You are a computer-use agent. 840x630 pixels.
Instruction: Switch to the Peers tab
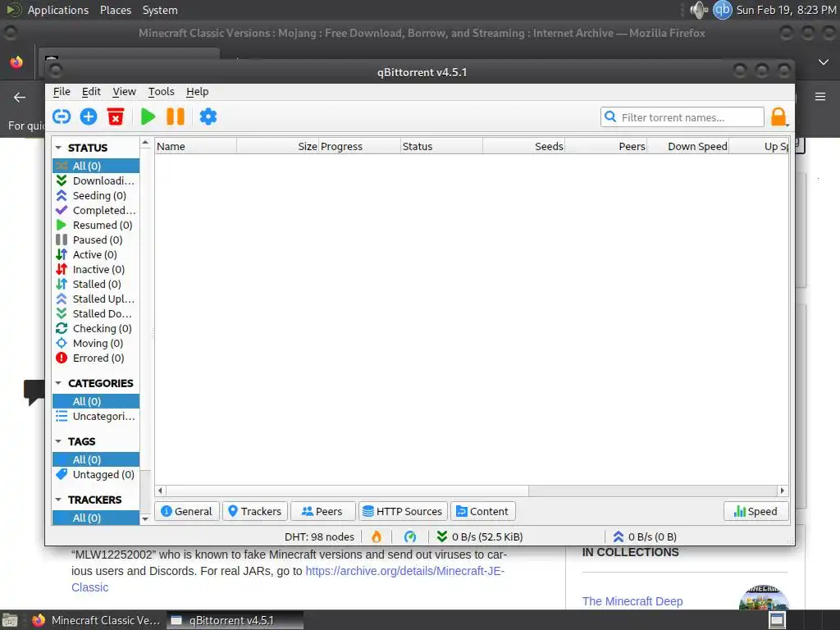click(x=322, y=511)
